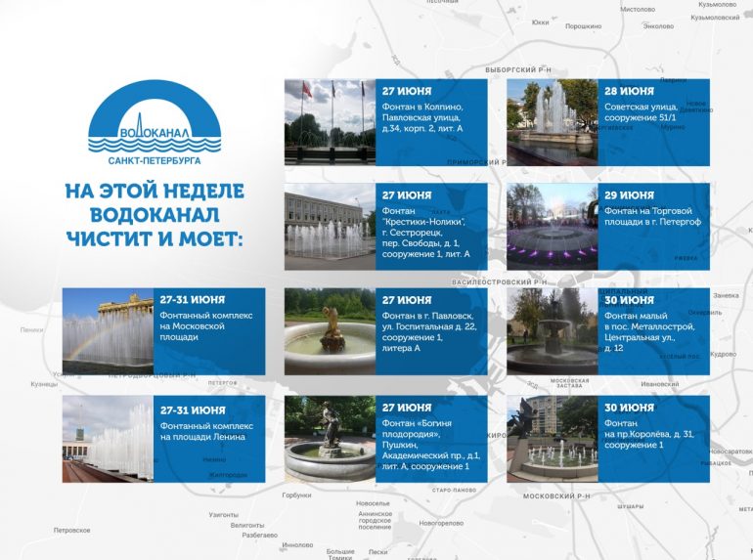Click 'на пр.Королёва, д. 31' address text
753x560 pixels.
click(648, 434)
